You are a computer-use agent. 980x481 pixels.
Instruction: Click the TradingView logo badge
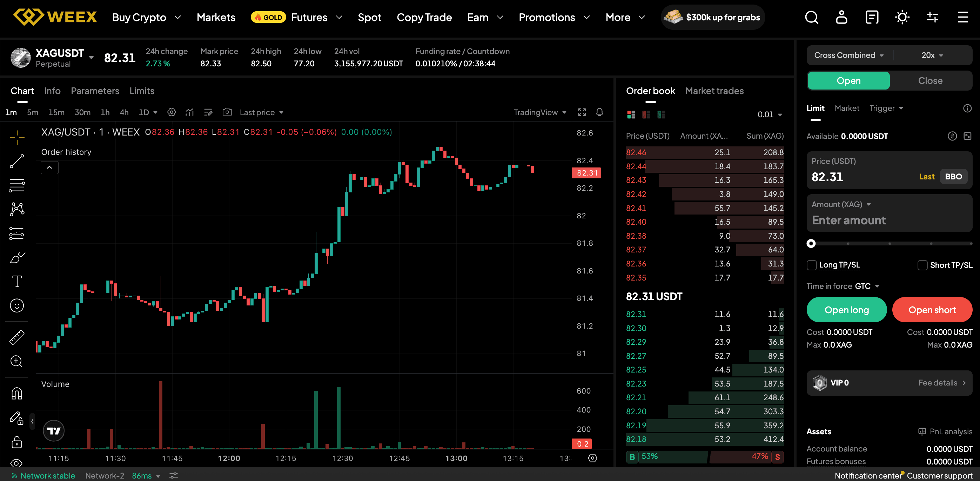coord(54,431)
